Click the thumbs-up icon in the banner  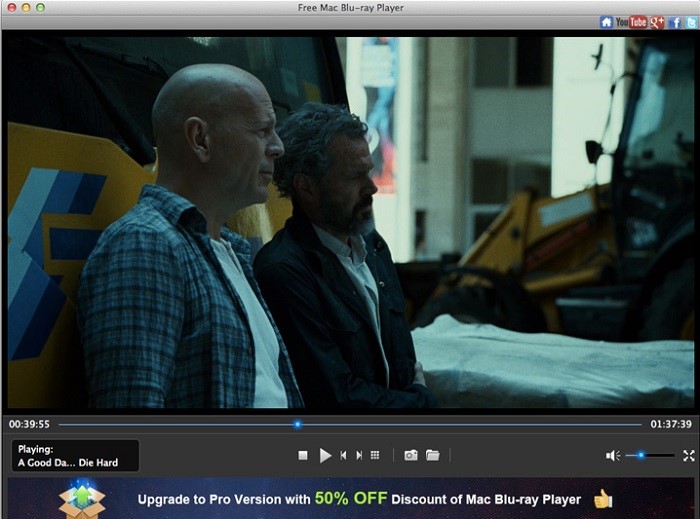(603, 499)
